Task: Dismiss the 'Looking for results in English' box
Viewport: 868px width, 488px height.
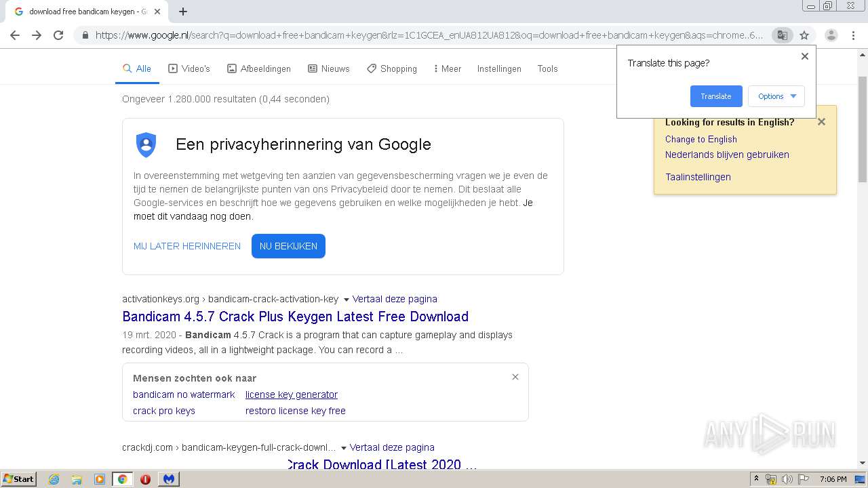Action: click(821, 122)
